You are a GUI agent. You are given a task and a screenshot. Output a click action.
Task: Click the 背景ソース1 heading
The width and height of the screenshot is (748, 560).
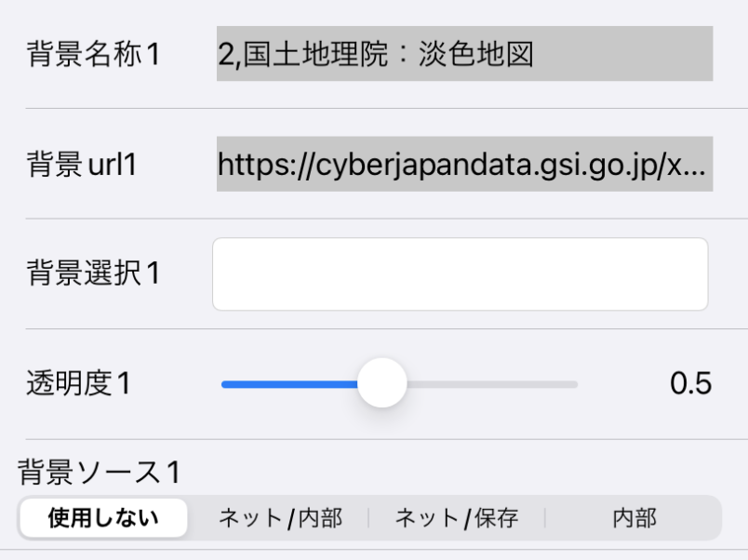(x=100, y=473)
